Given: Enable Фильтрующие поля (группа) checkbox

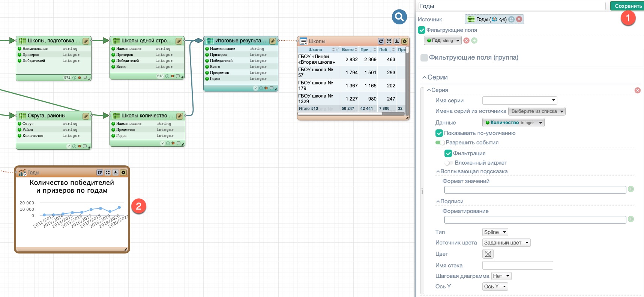Looking at the screenshot, I should (424, 57).
